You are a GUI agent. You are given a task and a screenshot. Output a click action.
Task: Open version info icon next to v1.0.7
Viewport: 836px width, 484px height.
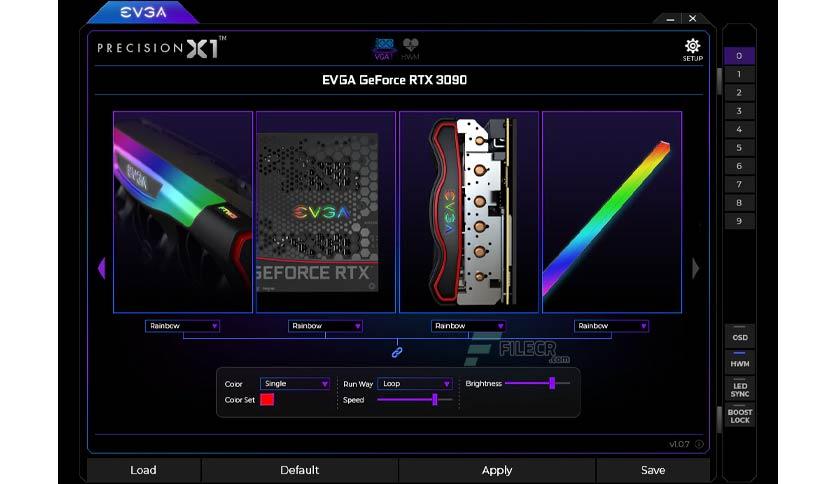[699, 443]
